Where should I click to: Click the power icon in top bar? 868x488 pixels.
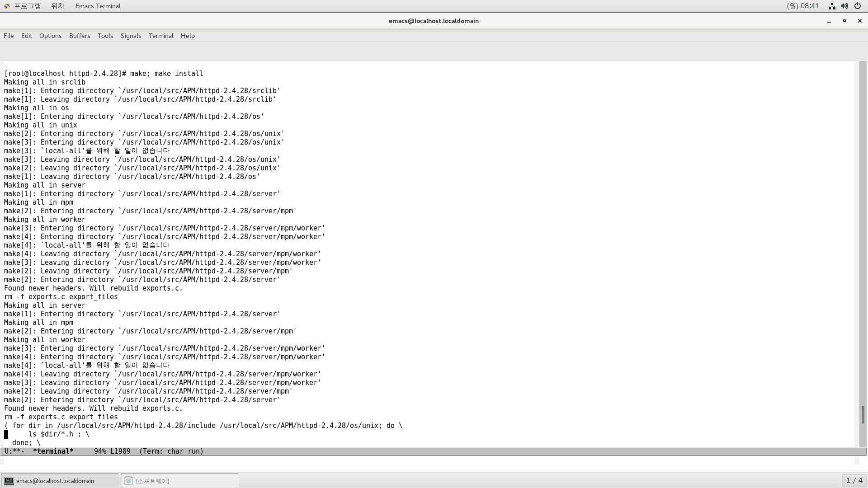pos(858,6)
